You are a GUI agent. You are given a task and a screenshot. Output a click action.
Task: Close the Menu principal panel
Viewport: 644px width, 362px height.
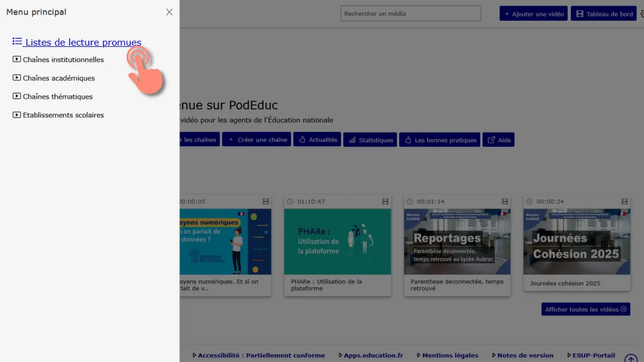169,12
